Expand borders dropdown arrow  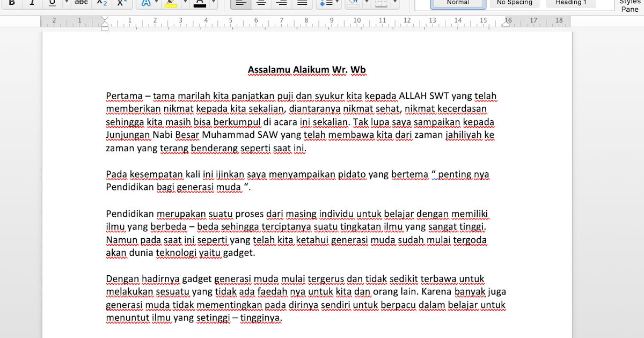tap(394, 3)
